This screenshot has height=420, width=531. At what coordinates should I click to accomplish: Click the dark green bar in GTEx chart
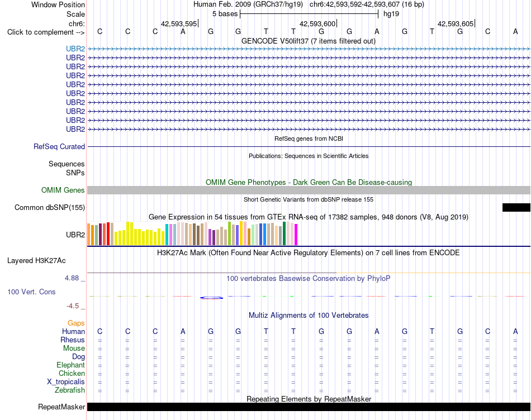tap(284, 233)
